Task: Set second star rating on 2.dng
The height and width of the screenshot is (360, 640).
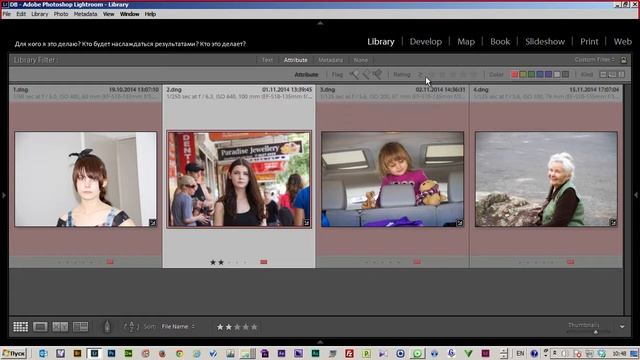Action: click(x=221, y=262)
